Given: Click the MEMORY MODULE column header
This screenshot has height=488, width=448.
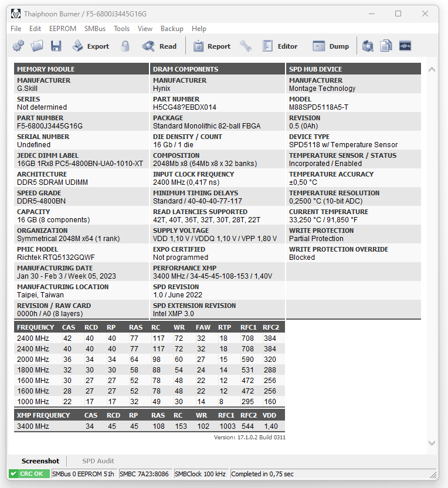Looking at the screenshot, I should (82, 69).
